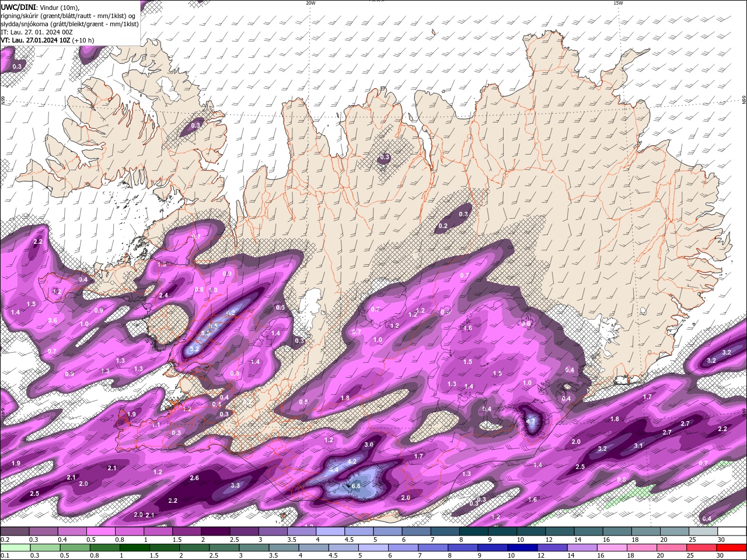Top legend: pick swatch between 1.5 and 2
This screenshot has width=747, height=560.
[187, 531]
